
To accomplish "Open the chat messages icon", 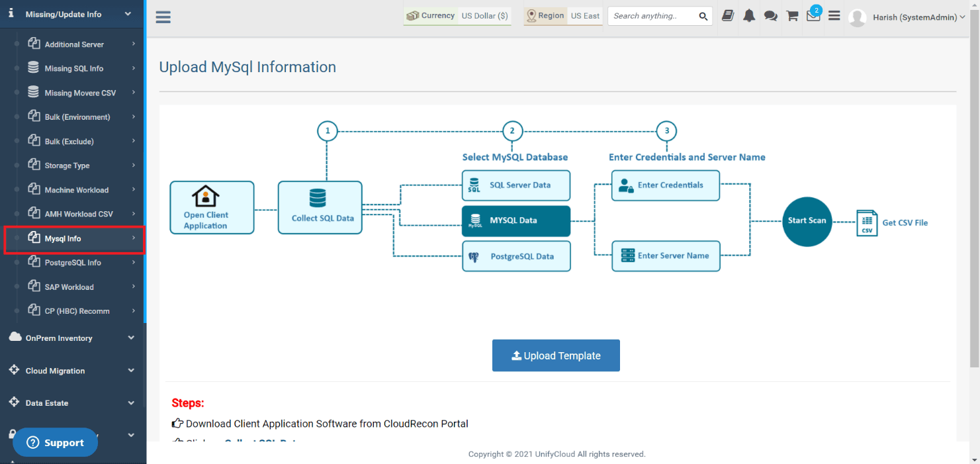I will 770,16.
